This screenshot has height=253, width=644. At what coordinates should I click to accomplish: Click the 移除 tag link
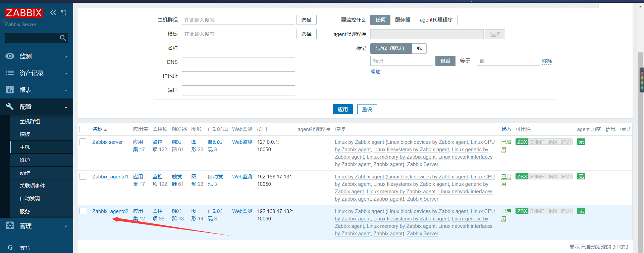coord(547,61)
